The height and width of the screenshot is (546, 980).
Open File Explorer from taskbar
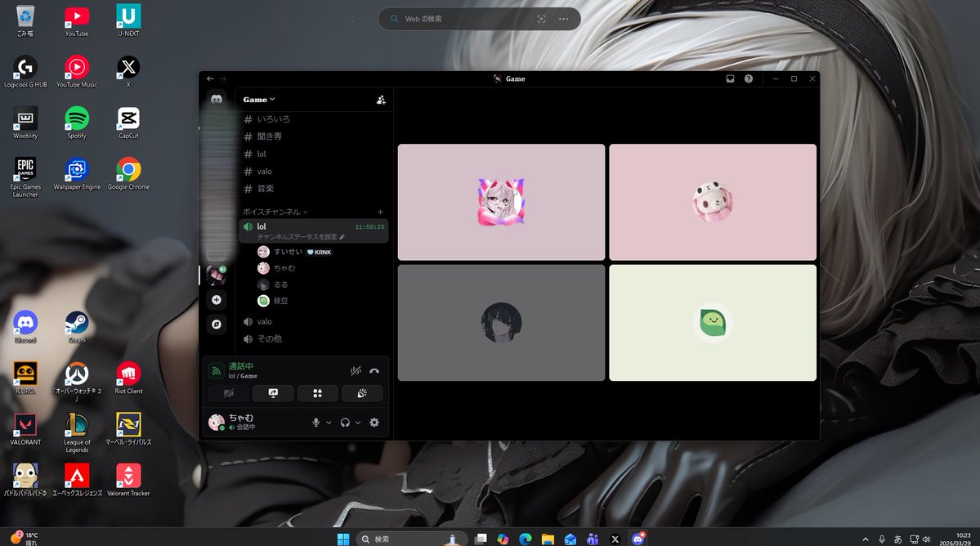point(548,539)
